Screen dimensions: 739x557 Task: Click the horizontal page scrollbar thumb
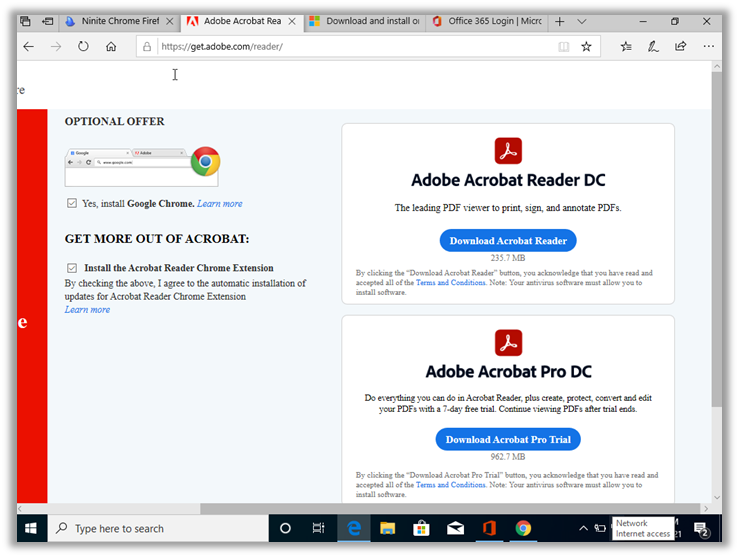450,508
